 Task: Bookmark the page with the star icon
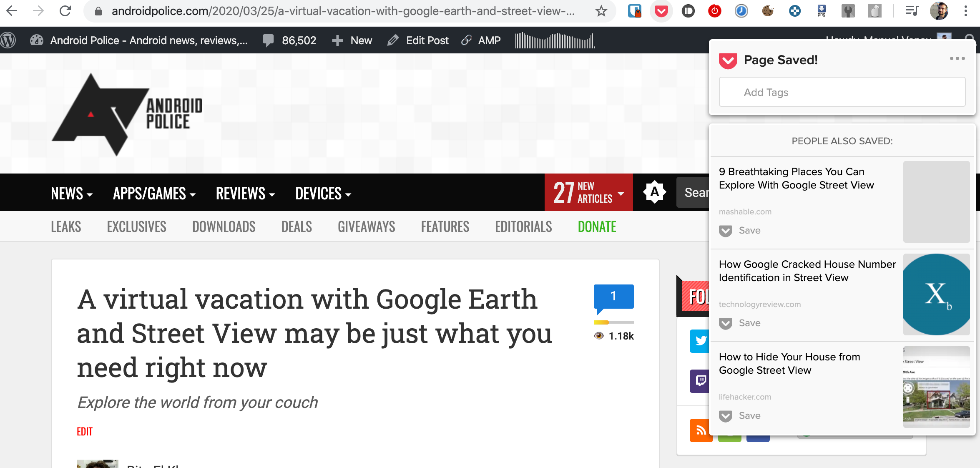pos(601,11)
